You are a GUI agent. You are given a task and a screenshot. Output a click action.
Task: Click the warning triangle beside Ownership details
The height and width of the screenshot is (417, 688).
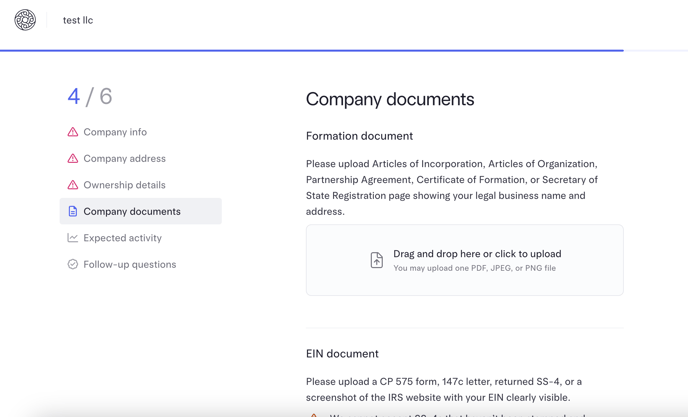[73, 185]
